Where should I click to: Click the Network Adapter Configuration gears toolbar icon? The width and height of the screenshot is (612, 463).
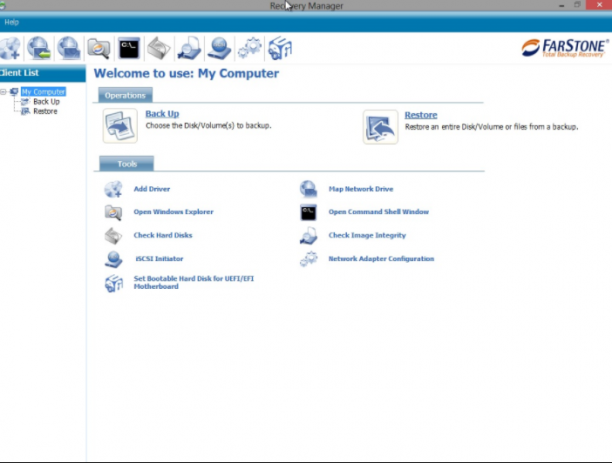click(250, 48)
